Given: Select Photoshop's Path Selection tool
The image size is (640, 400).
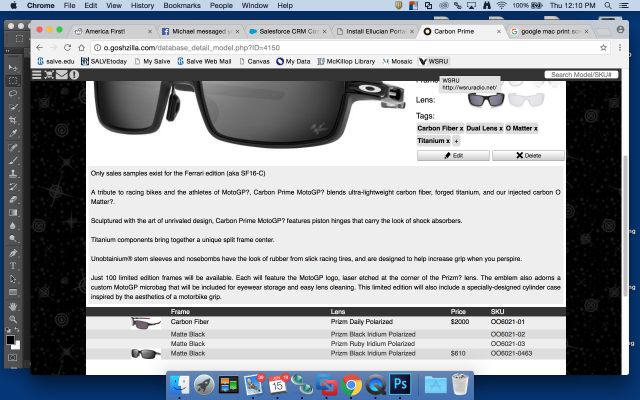Looking at the screenshot, I should pos(13,279).
